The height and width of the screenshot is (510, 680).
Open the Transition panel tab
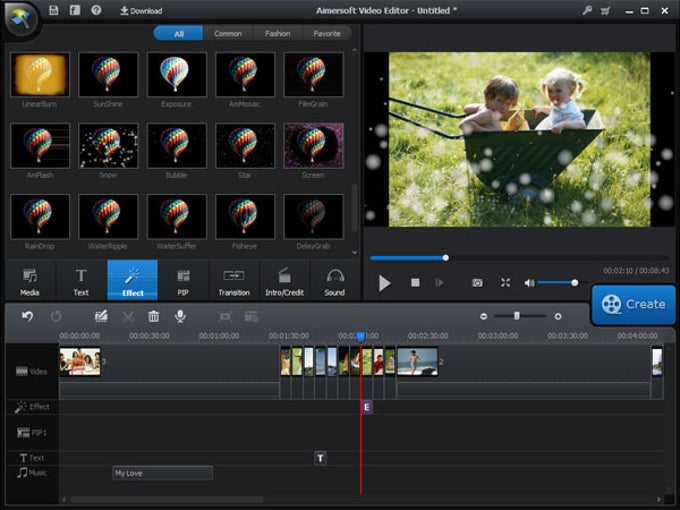click(x=234, y=280)
